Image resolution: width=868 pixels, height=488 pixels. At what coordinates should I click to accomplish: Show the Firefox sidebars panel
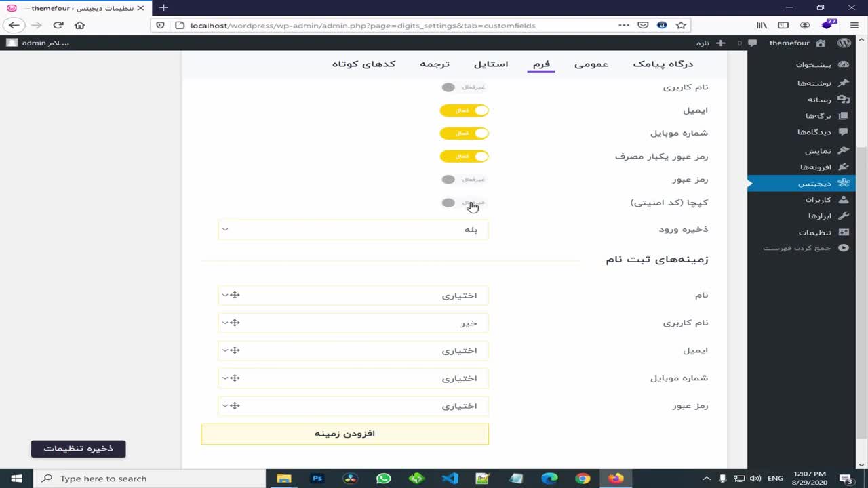[x=783, y=25]
